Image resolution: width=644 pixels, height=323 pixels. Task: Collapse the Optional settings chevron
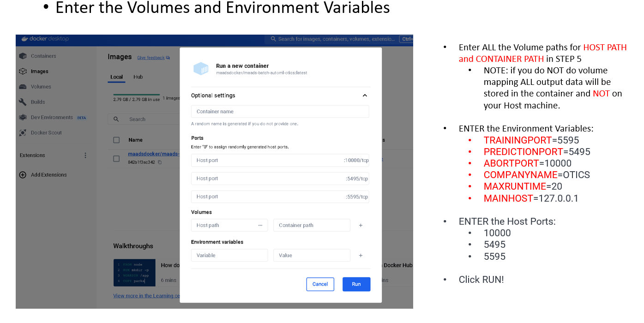(x=365, y=96)
